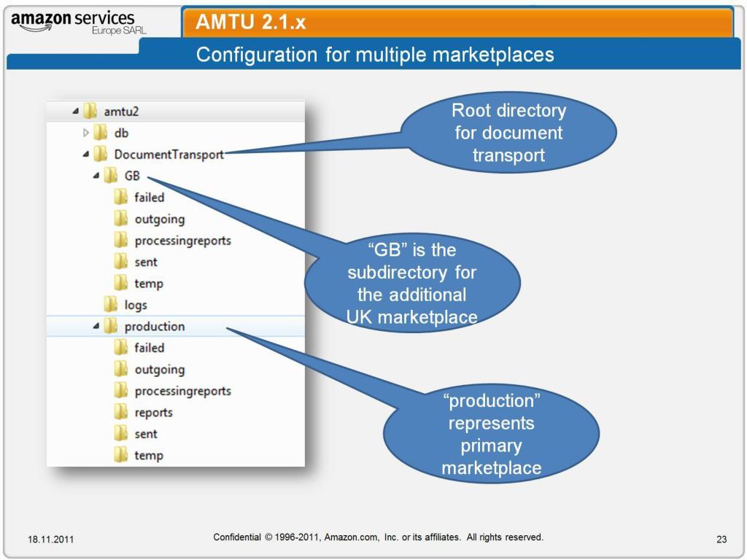Click the slide number '23'
The height and width of the screenshot is (560, 747).
721,539
